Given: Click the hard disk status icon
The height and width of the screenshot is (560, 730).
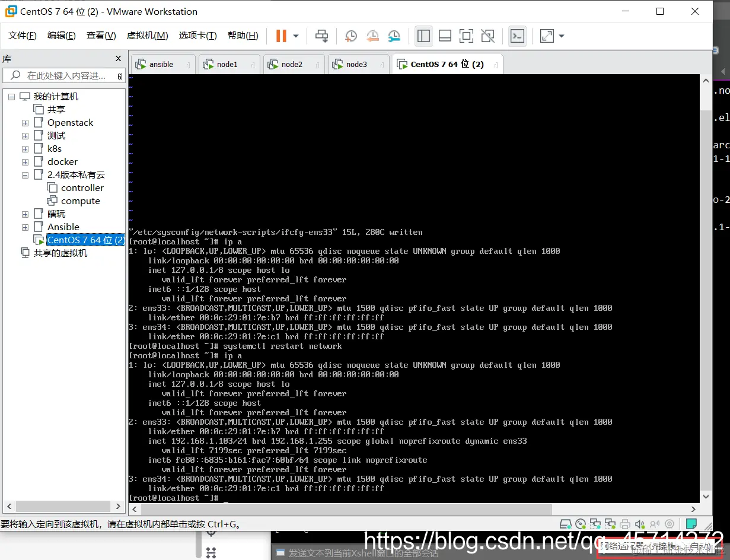Looking at the screenshot, I should pos(567,524).
